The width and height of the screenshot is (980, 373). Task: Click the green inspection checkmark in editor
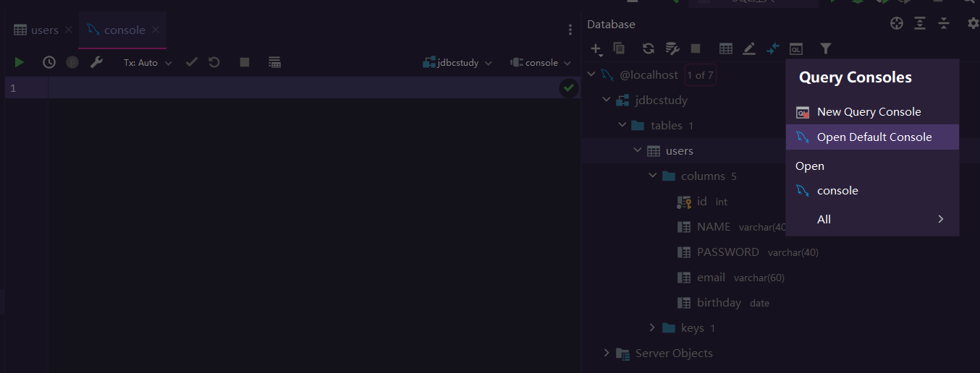pyautogui.click(x=569, y=88)
